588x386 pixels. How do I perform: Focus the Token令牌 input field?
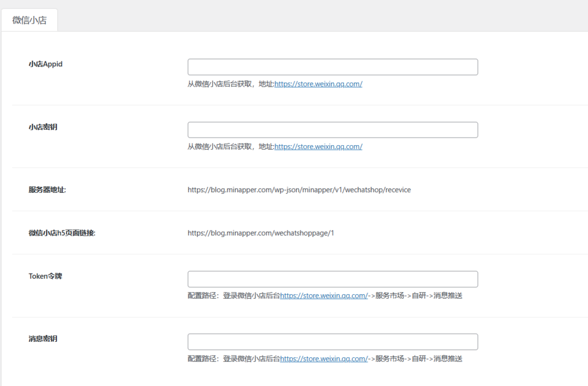(332, 279)
